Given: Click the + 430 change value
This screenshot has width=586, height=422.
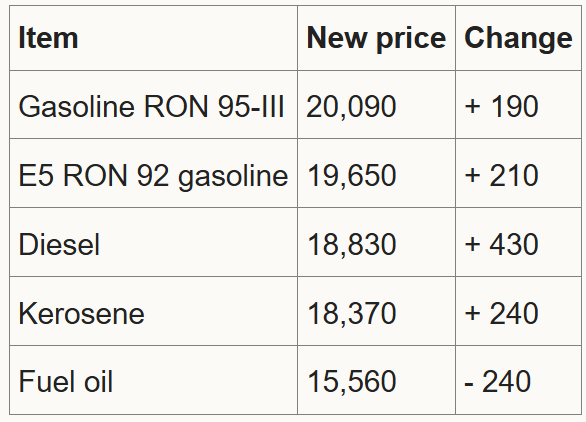Looking at the screenshot, I should click(x=501, y=244).
